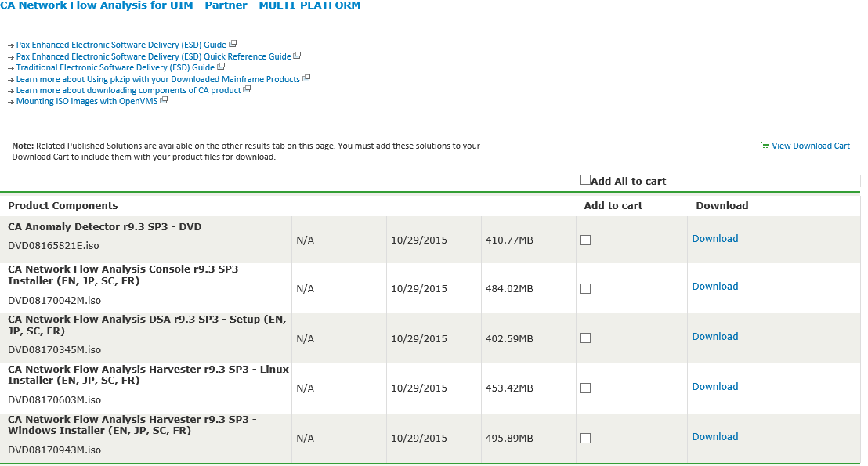The height and width of the screenshot is (466, 868).
Task: Click the Network Flow Analysis Console r9.3 title
Action: 127,275
